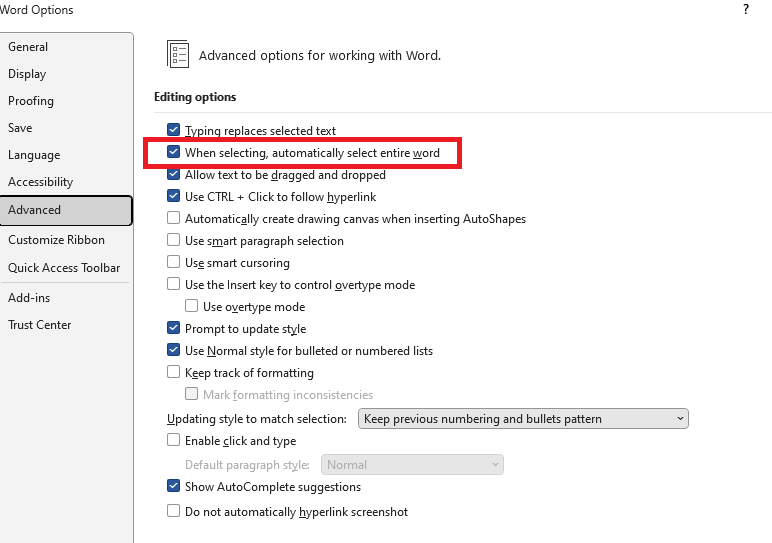Enable Automatically create drawing canvas option
The image size is (772, 543).
pyautogui.click(x=174, y=219)
